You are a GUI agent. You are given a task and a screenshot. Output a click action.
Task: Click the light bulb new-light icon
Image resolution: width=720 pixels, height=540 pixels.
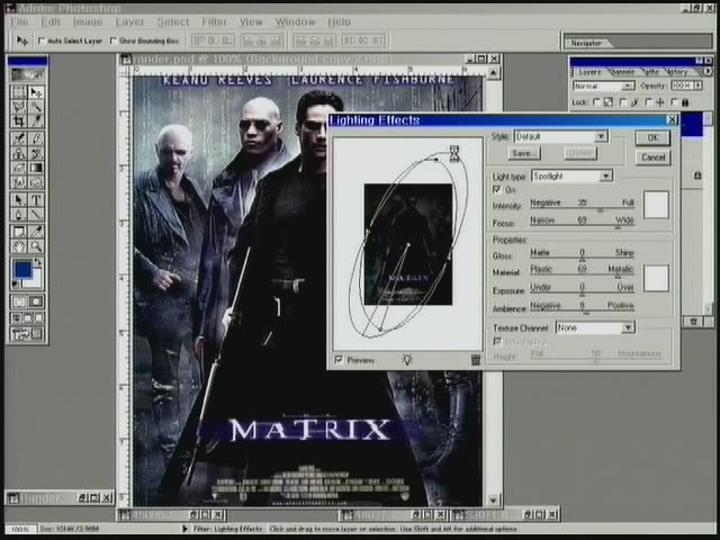pyautogui.click(x=407, y=360)
